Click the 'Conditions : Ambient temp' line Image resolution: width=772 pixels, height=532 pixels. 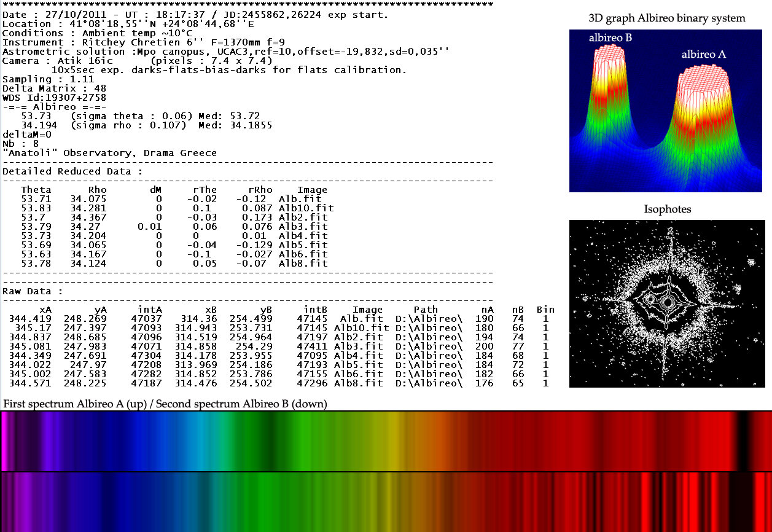pyautogui.click(x=98, y=33)
